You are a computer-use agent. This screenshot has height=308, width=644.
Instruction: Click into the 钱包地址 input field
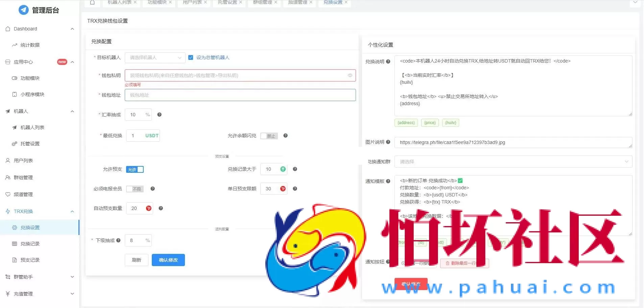[240, 95]
